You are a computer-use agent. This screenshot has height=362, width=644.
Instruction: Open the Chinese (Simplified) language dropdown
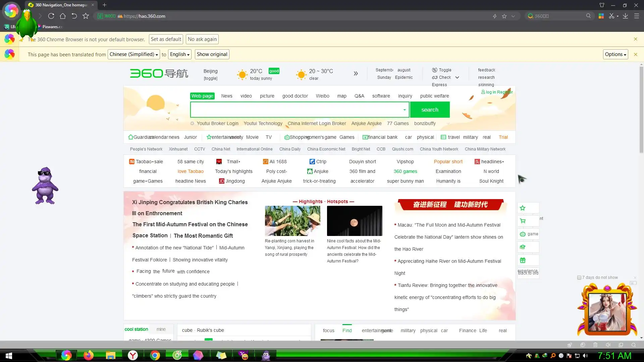click(x=133, y=54)
